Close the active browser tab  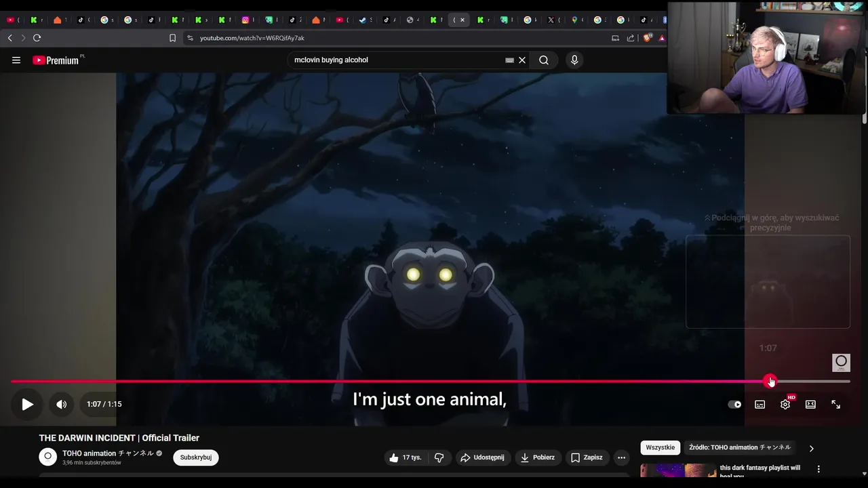(x=462, y=20)
